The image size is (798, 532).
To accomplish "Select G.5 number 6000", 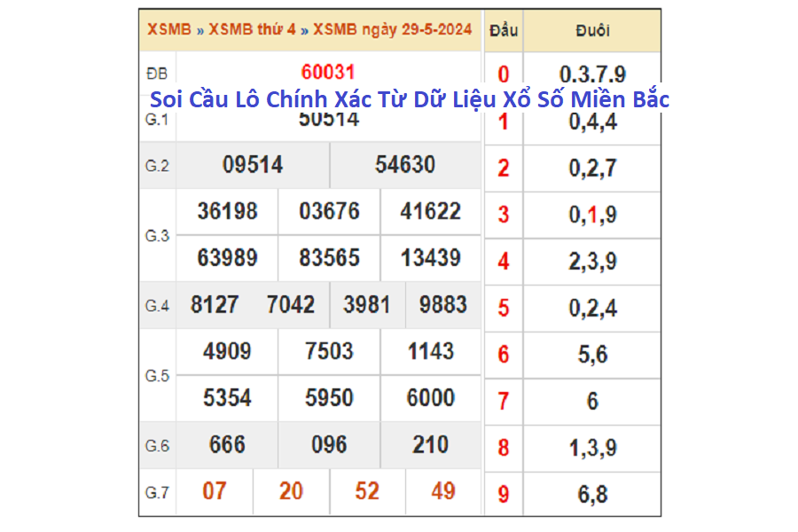I will (430, 398).
